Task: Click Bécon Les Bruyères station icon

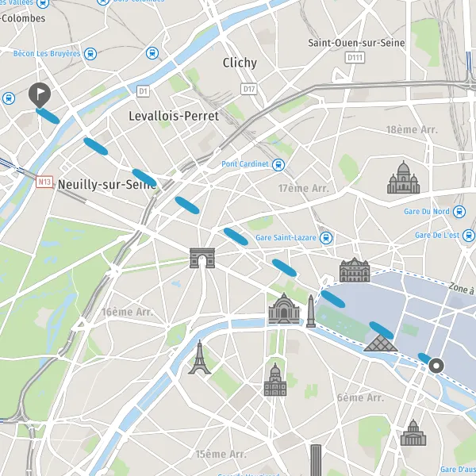Action: (x=90, y=54)
